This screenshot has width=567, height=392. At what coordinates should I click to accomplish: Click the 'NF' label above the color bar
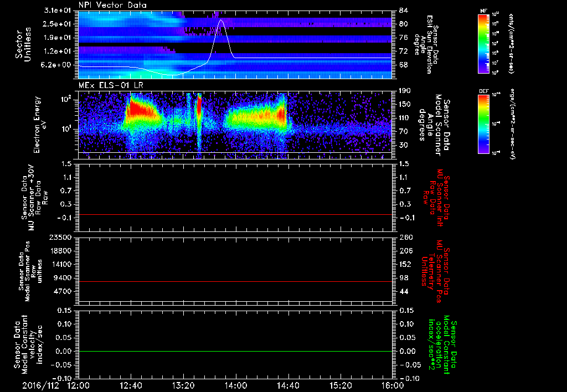point(483,11)
